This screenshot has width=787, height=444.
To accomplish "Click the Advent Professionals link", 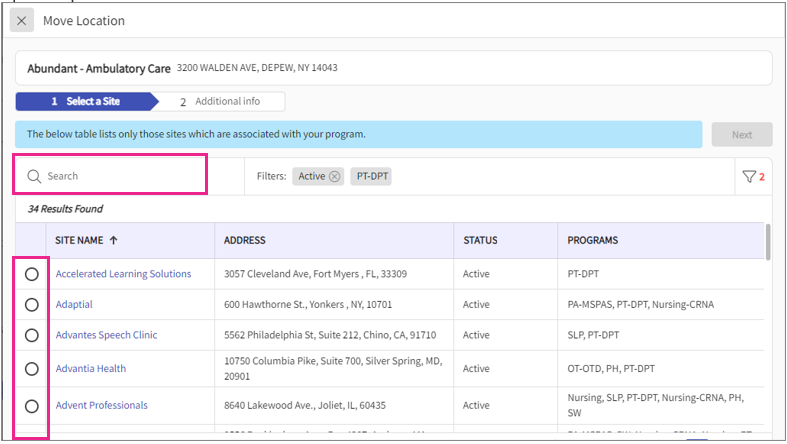I will click(101, 406).
